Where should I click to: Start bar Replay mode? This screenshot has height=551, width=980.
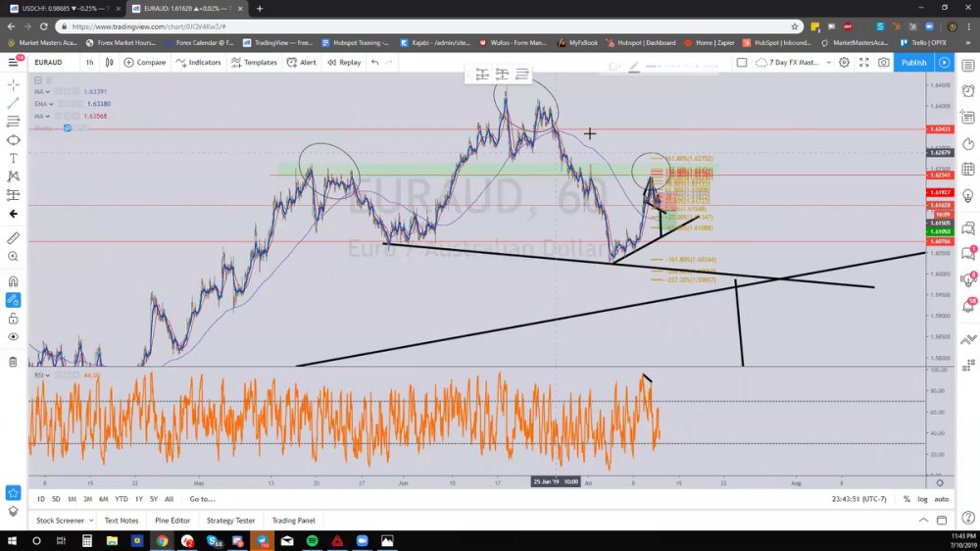[x=344, y=62]
